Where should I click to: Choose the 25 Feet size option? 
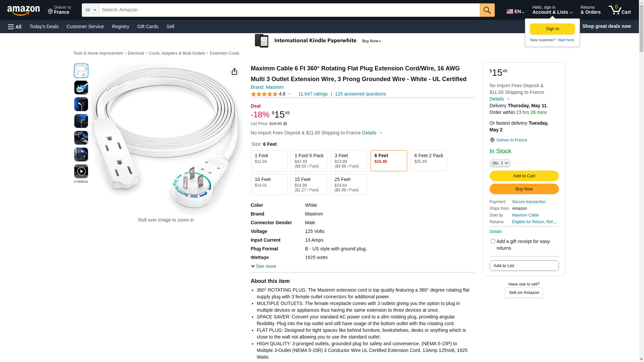pyautogui.click(x=348, y=184)
